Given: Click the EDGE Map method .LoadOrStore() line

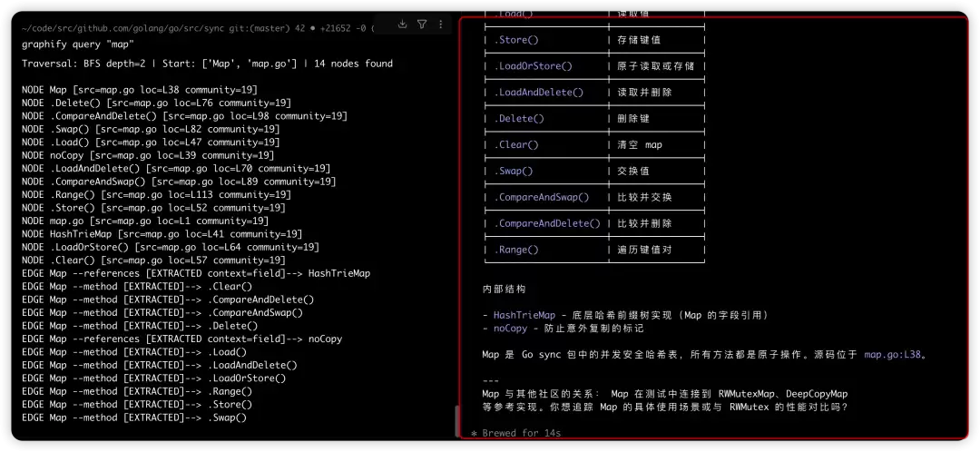Looking at the screenshot, I should click(x=153, y=378).
